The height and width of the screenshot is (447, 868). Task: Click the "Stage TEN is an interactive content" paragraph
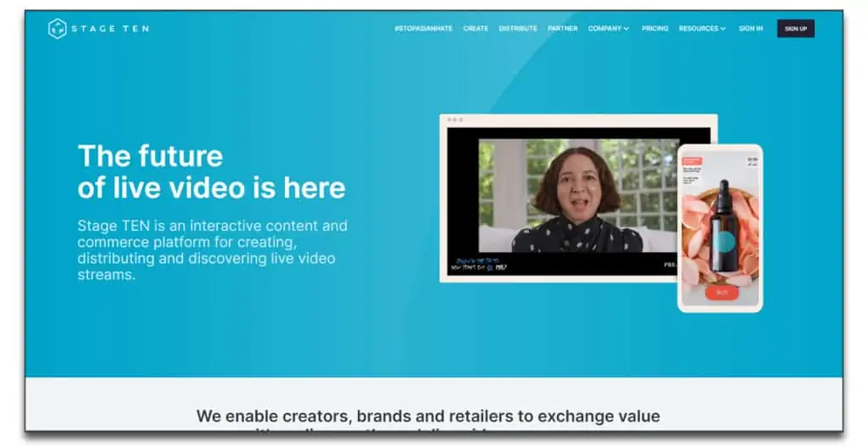tap(213, 250)
